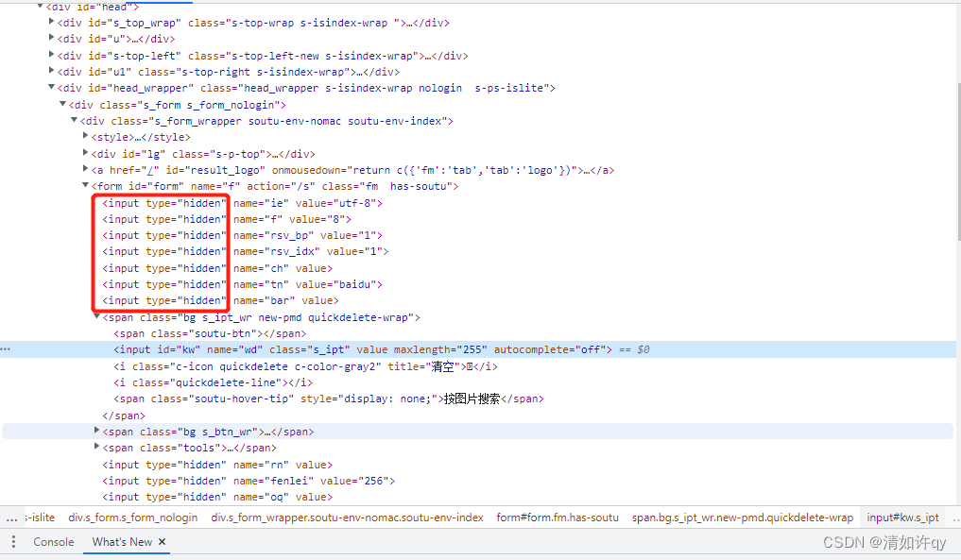
Task: Expand the anchor with id result_logo
Action: click(x=85, y=169)
